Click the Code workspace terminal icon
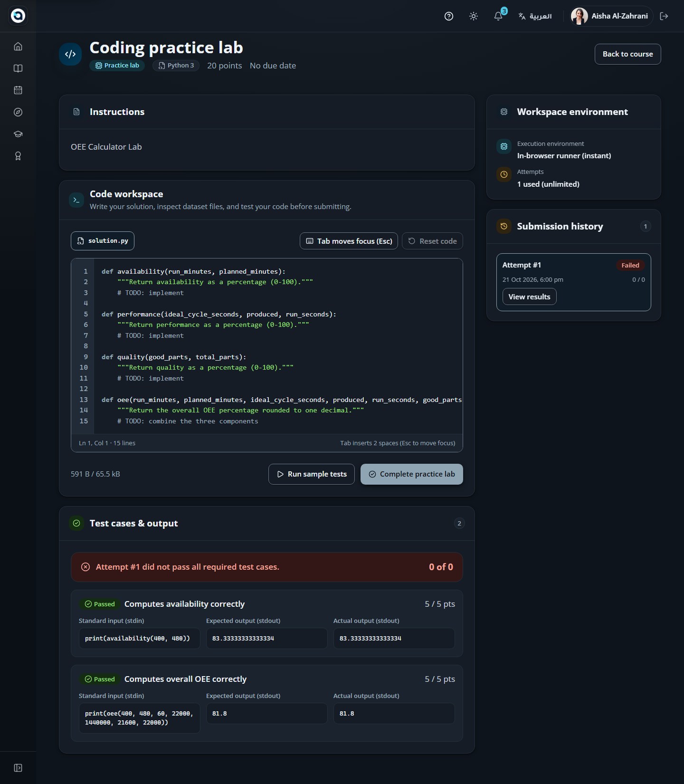The height and width of the screenshot is (784, 684). pyautogui.click(x=76, y=200)
